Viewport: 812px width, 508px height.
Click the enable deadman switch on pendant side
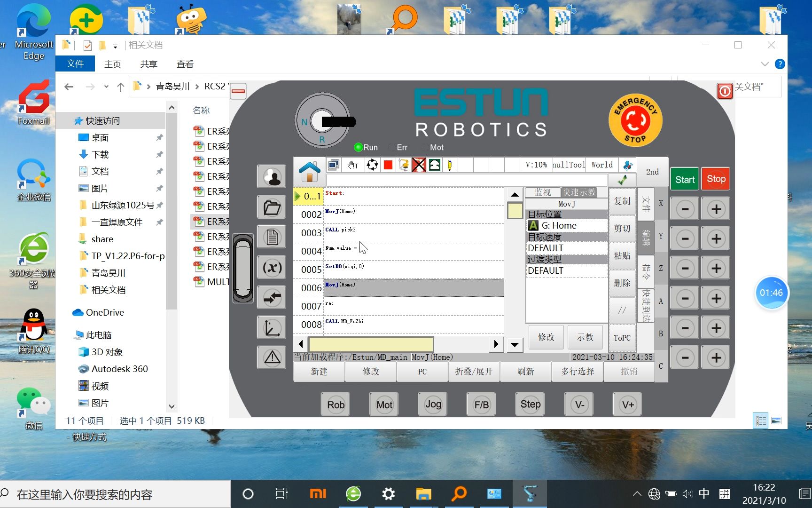click(x=243, y=268)
